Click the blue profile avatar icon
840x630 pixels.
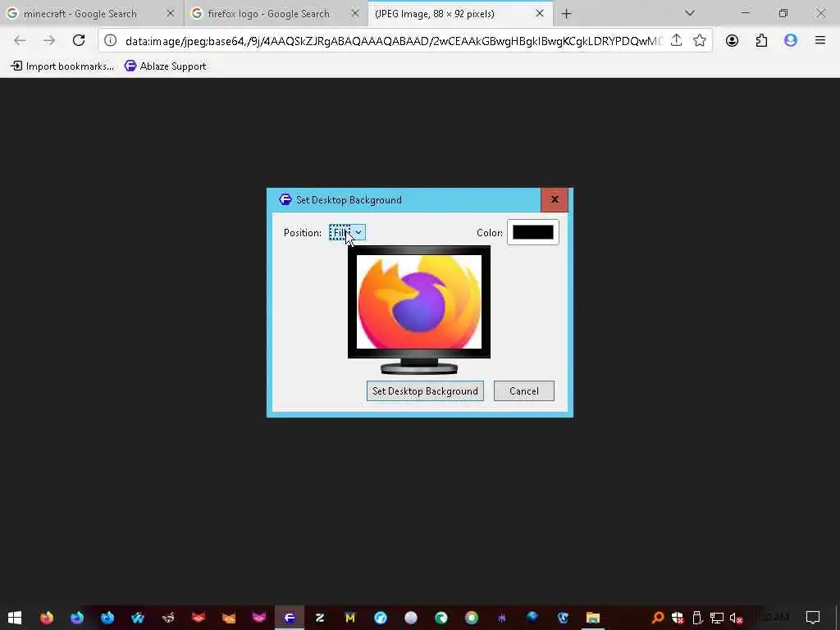(x=790, y=40)
